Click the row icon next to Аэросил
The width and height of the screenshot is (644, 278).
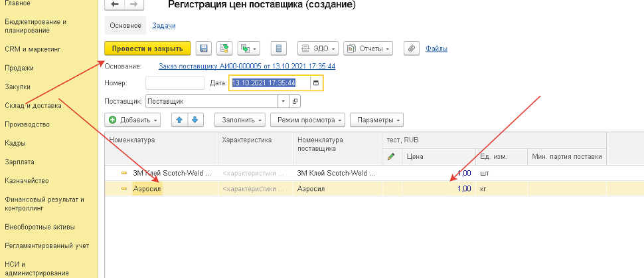point(123,189)
